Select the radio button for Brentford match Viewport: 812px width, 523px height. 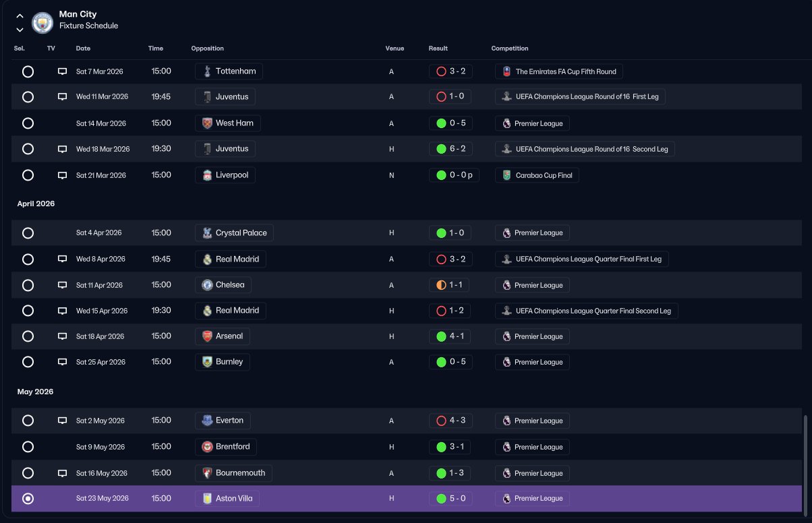[x=28, y=447]
